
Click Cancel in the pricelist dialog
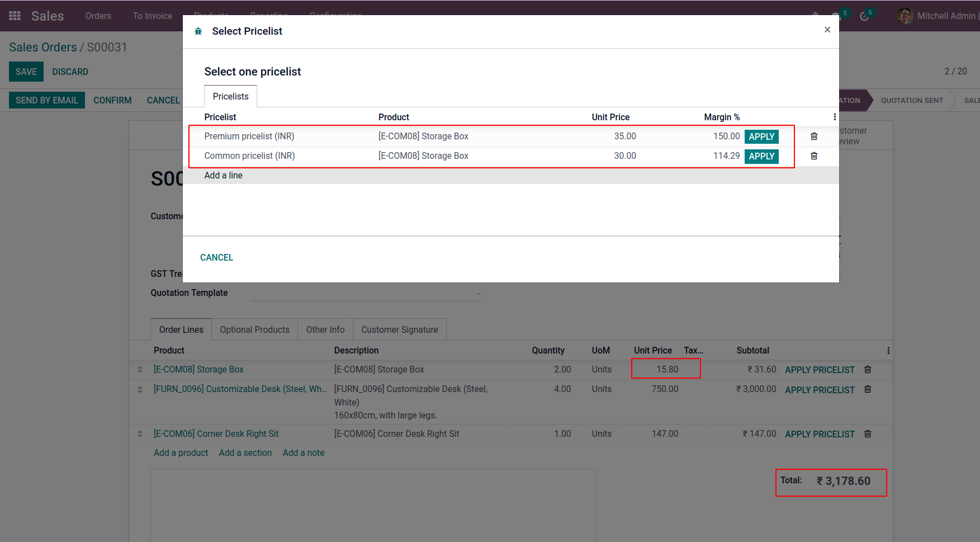point(216,257)
